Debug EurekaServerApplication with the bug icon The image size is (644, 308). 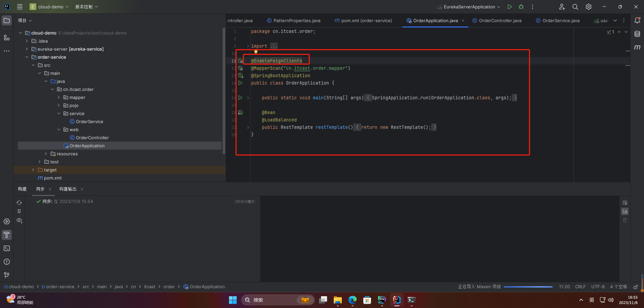pos(521,7)
